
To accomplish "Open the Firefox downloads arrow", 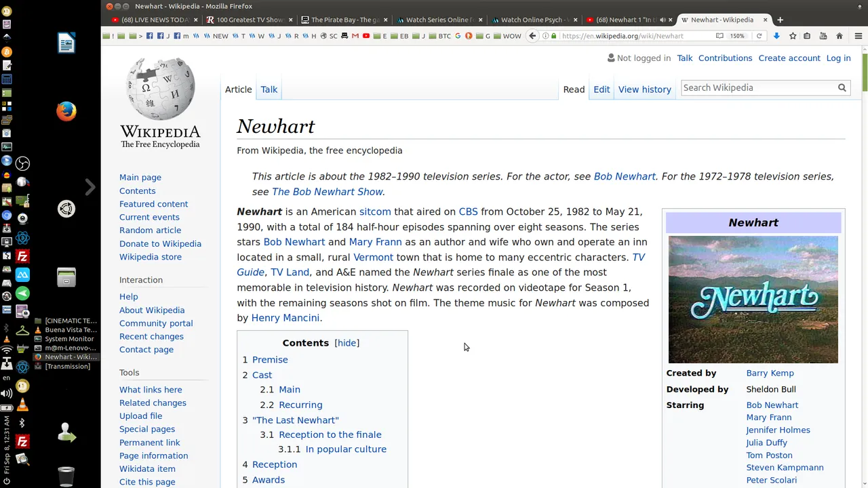I will tap(776, 36).
